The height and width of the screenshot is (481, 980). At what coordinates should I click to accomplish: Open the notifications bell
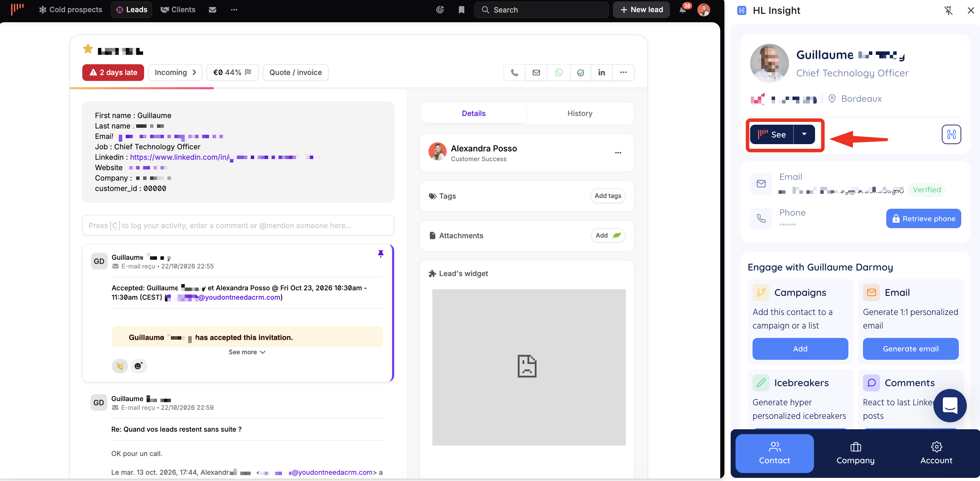point(683,9)
